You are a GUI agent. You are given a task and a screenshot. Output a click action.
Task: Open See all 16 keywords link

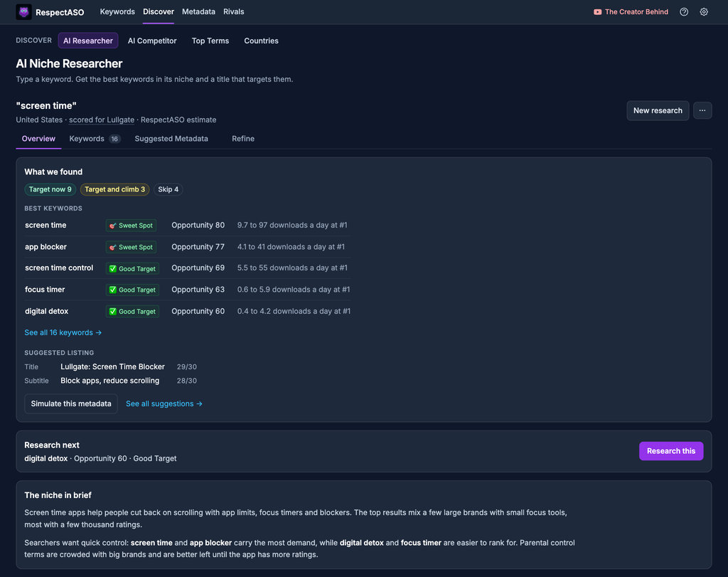(x=63, y=333)
